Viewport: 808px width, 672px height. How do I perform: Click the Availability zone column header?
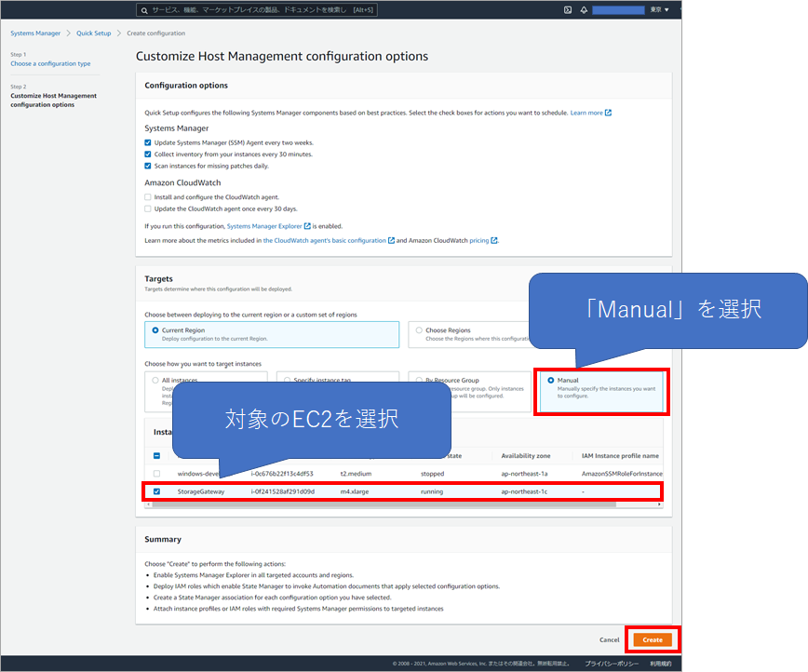526,456
